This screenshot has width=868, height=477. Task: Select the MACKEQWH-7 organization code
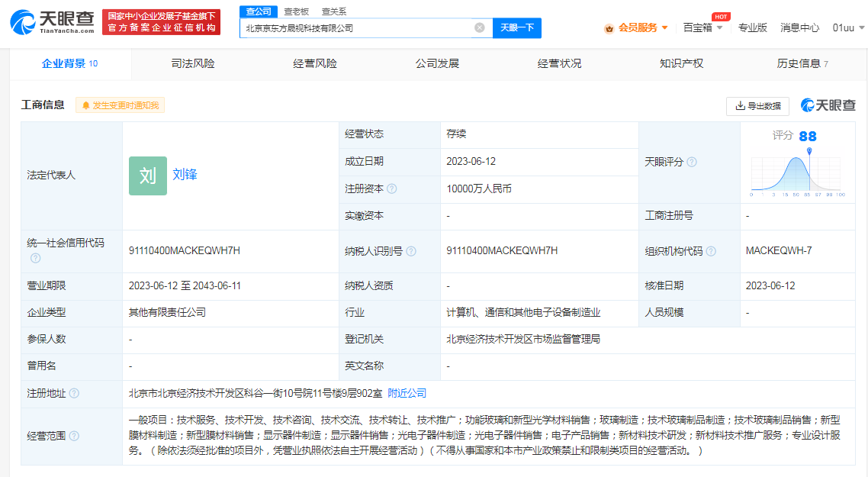tap(779, 251)
